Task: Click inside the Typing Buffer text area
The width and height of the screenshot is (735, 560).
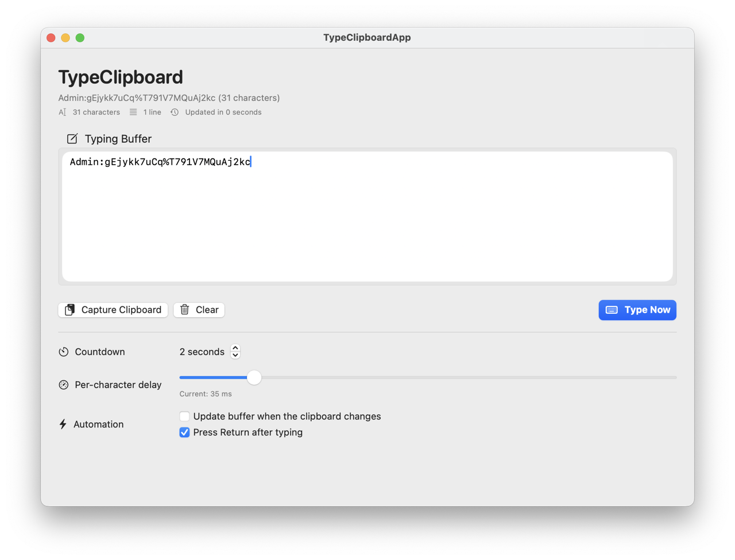Action: point(367,215)
